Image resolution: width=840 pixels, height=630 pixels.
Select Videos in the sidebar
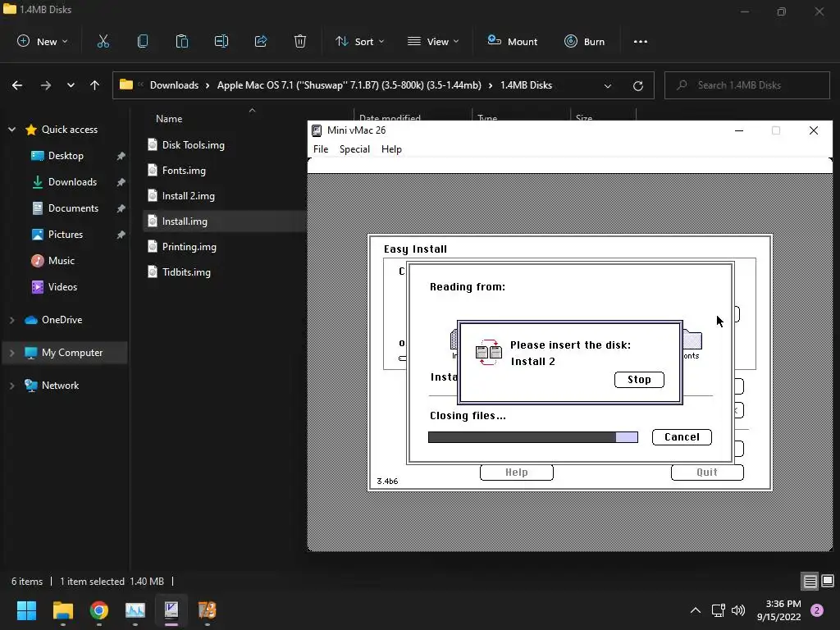[x=62, y=286]
